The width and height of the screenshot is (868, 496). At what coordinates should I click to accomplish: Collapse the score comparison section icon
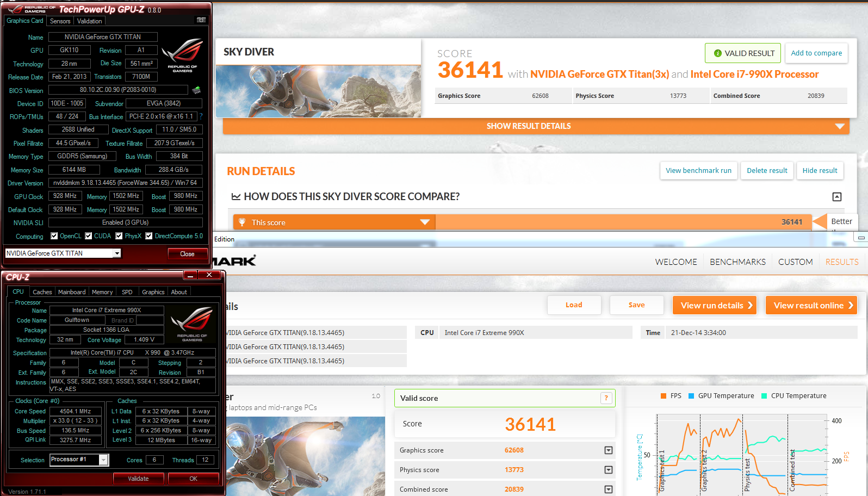[x=837, y=197]
